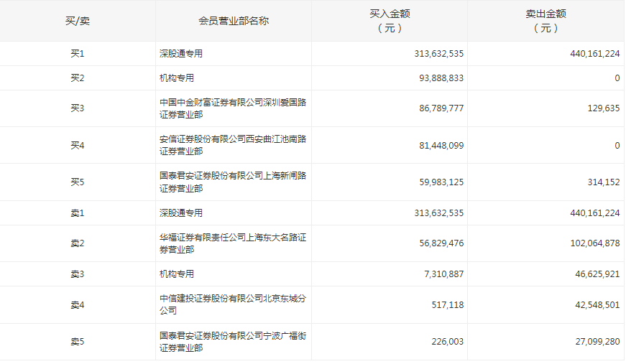
Task: Click the buy amount 81,448,099 cell
Action: 438,145
